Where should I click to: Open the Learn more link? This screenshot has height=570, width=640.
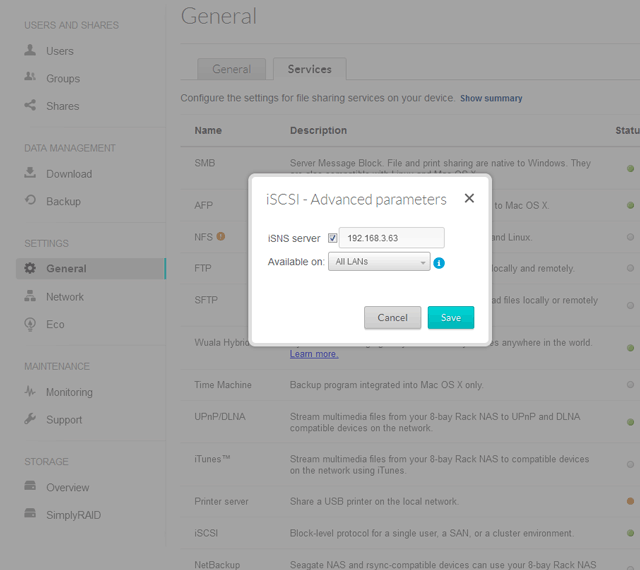(x=314, y=354)
